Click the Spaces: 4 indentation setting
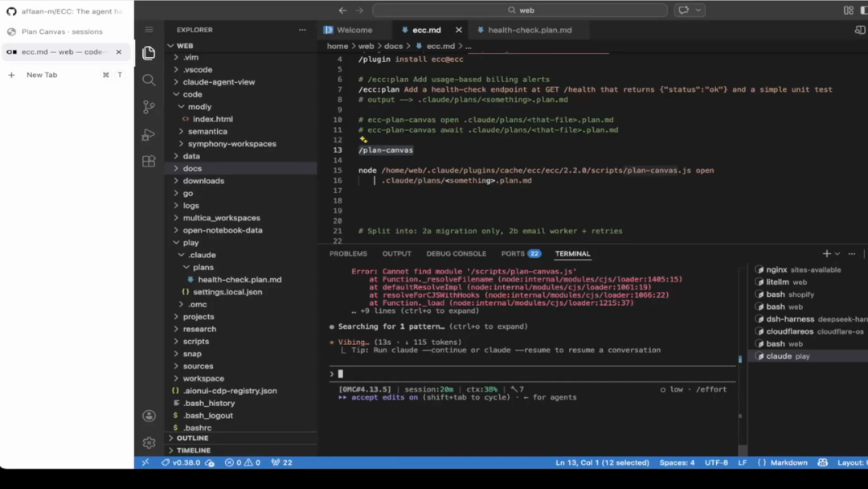Screen dimensions: 868x489 (677, 462)
